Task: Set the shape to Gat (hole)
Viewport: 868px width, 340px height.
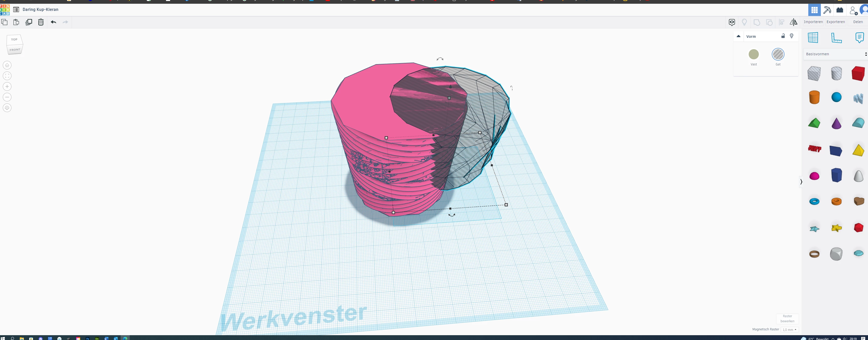Action: [x=778, y=55]
